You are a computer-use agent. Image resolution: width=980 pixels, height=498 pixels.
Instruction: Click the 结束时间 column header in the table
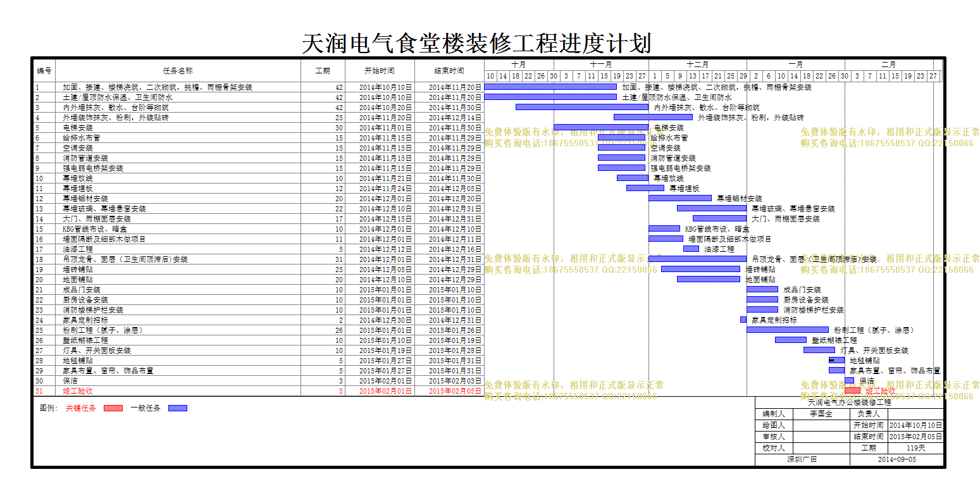coord(449,71)
